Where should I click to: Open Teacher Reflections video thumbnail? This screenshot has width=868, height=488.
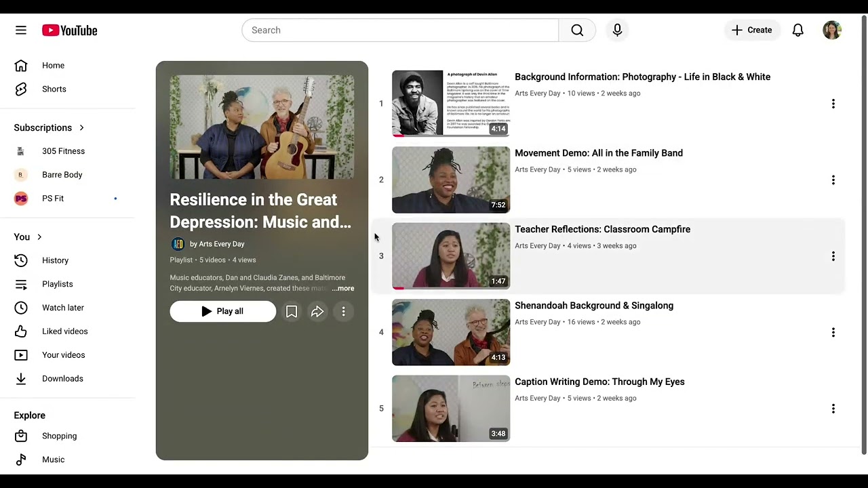pyautogui.click(x=451, y=256)
